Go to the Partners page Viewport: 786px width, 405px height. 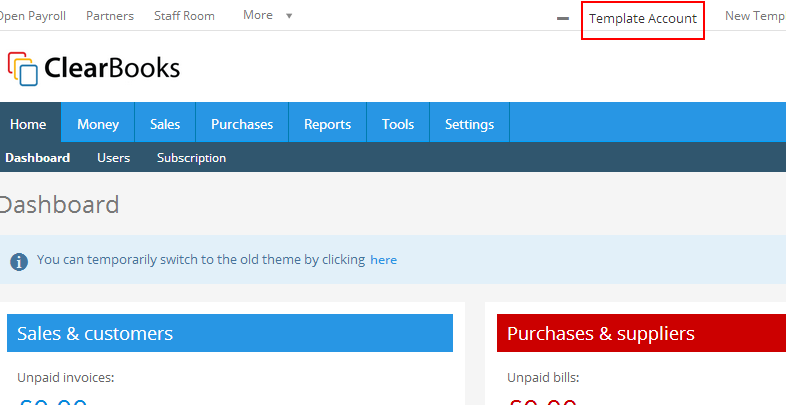[110, 16]
